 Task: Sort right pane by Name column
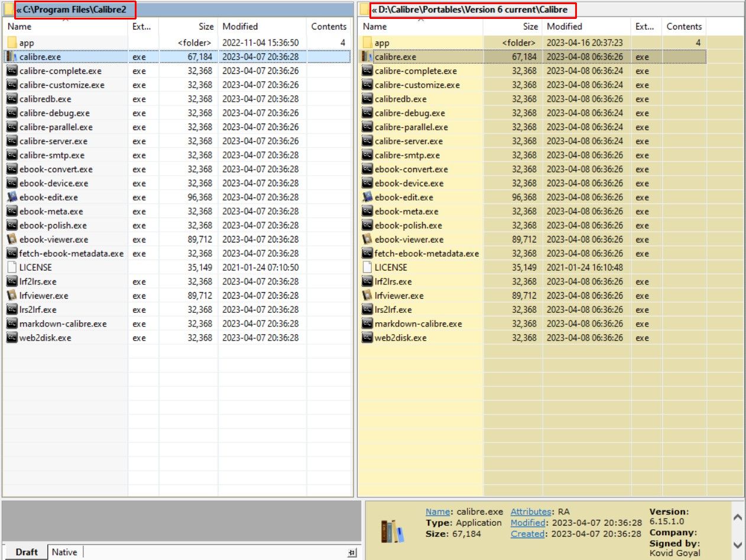pos(420,27)
